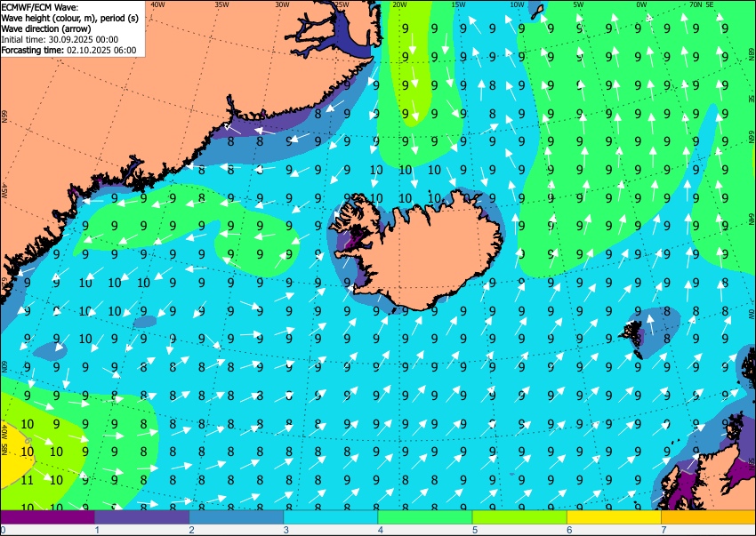Image resolution: width=756 pixels, height=536 pixels.
Task: Click the 10W longitude label
Action: tap(517, 4)
